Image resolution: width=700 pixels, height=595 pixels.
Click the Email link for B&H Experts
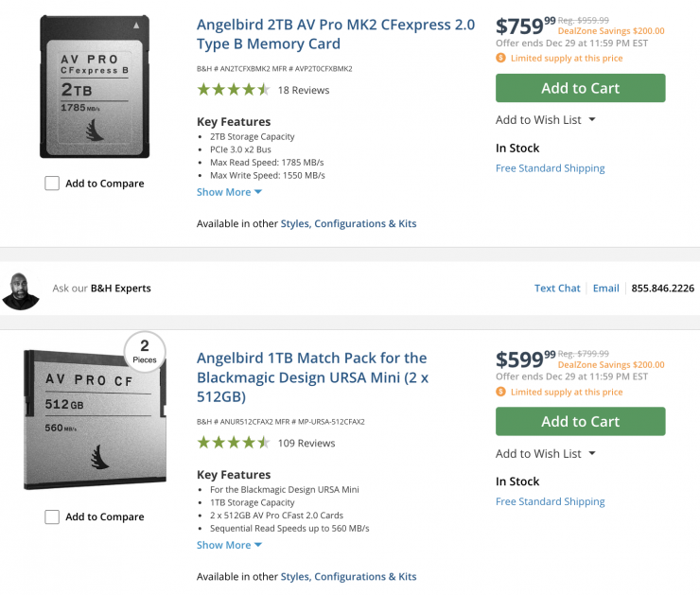point(605,289)
